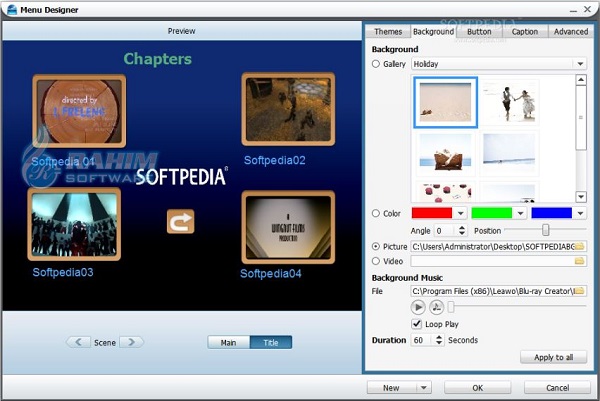The width and height of the screenshot is (600, 401).
Task: Click the Video file path field
Action: pos(493,261)
